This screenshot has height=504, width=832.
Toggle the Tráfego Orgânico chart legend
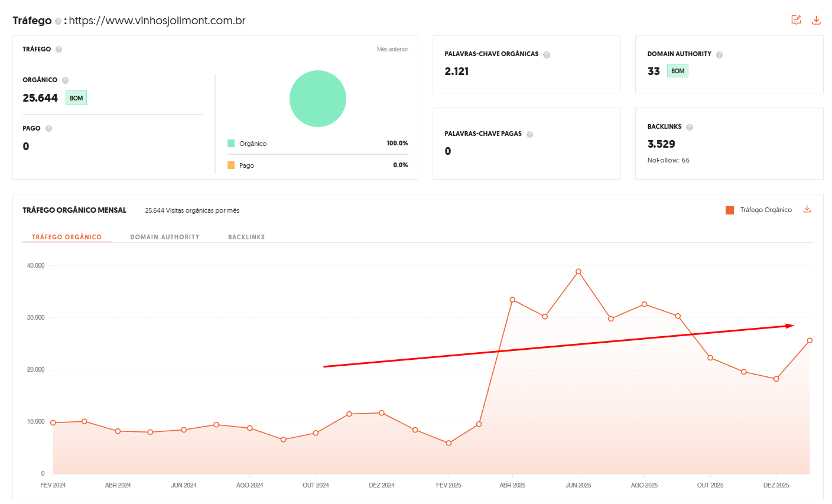(759, 210)
